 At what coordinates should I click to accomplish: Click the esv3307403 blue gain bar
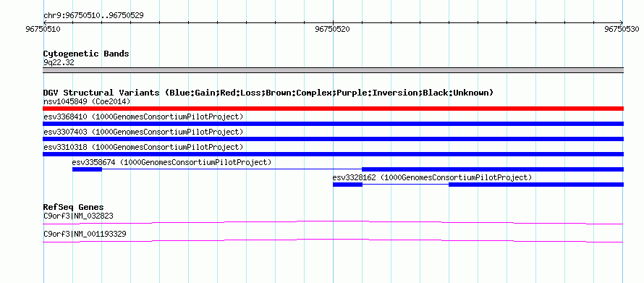(x=333, y=139)
